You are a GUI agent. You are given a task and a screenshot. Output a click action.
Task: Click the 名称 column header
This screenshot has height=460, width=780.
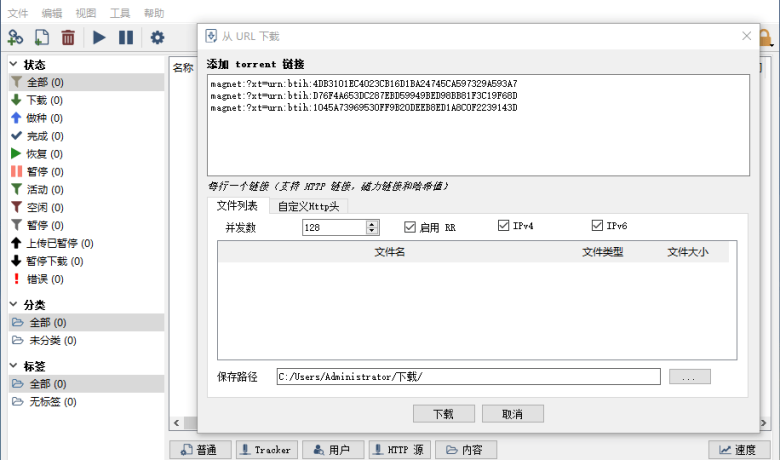(183, 68)
